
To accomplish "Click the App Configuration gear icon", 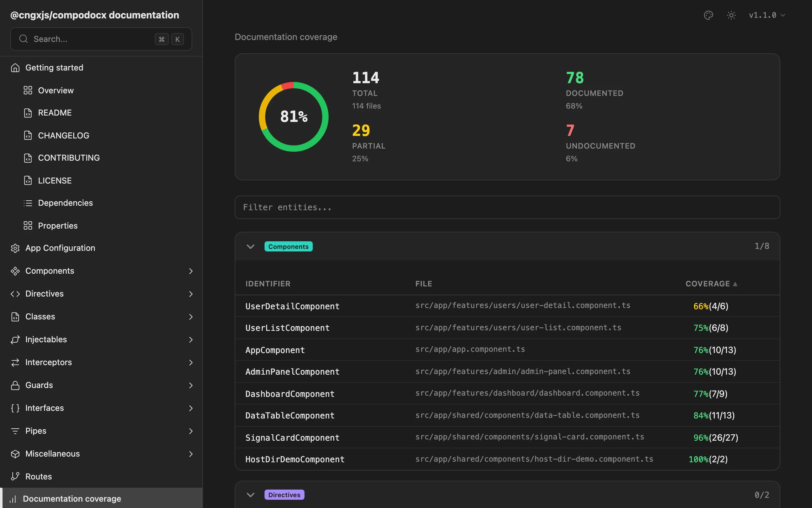I will tap(15, 248).
